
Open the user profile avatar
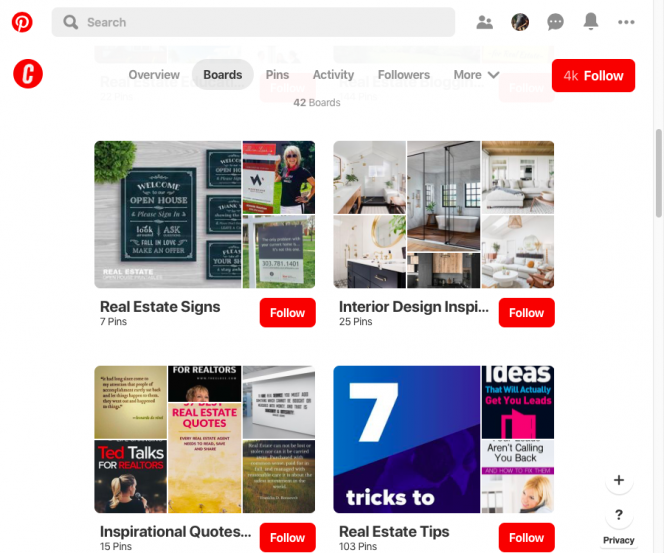pyautogui.click(x=520, y=22)
